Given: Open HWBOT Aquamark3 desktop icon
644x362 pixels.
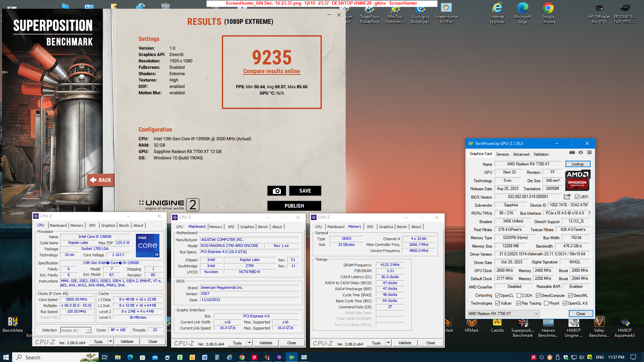Looking at the screenshot, I should click(x=625, y=327).
